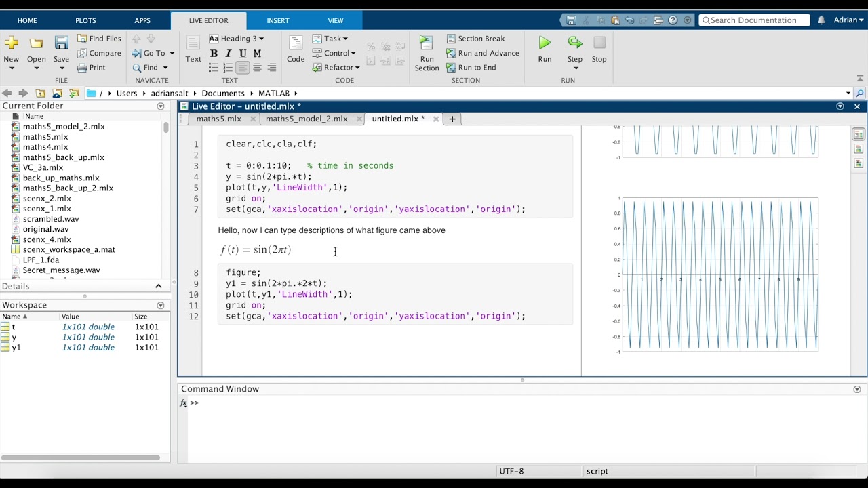Viewport: 868px width, 488px height.
Task: Insert a bulleted list
Action: point(214,68)
